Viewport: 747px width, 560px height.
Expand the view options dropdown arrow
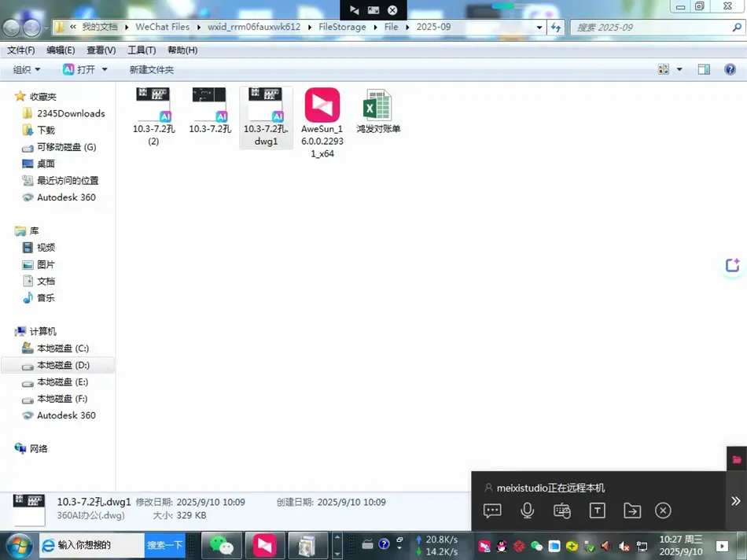click(x=680, y=69)
